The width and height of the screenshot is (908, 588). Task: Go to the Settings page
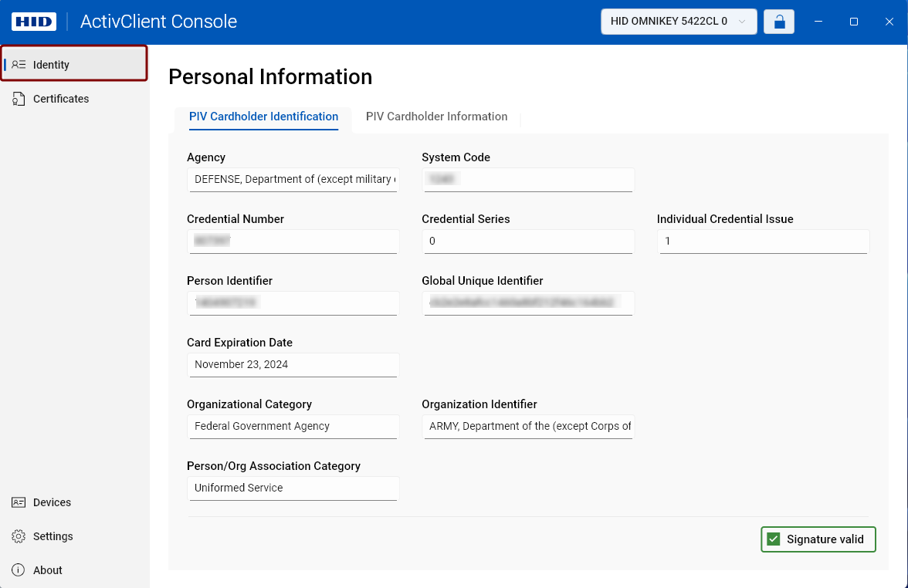point(53,536)
